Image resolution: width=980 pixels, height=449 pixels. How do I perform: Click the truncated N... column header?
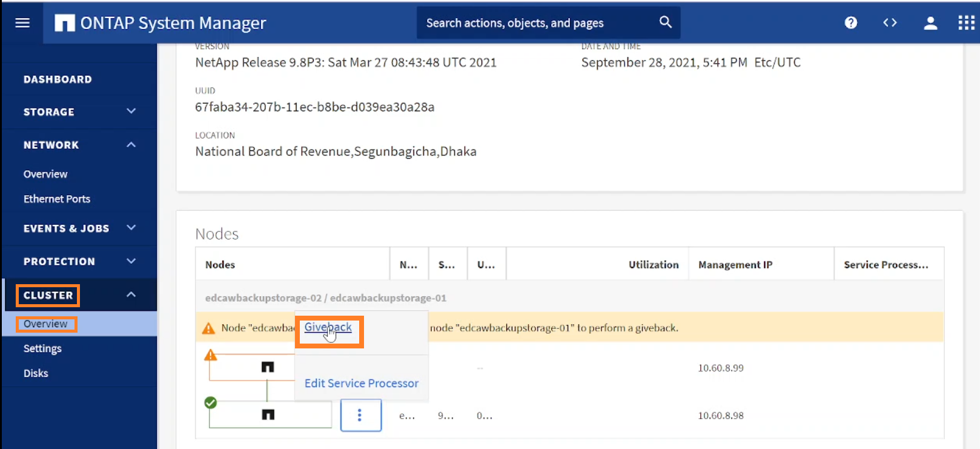coord(408,265)
